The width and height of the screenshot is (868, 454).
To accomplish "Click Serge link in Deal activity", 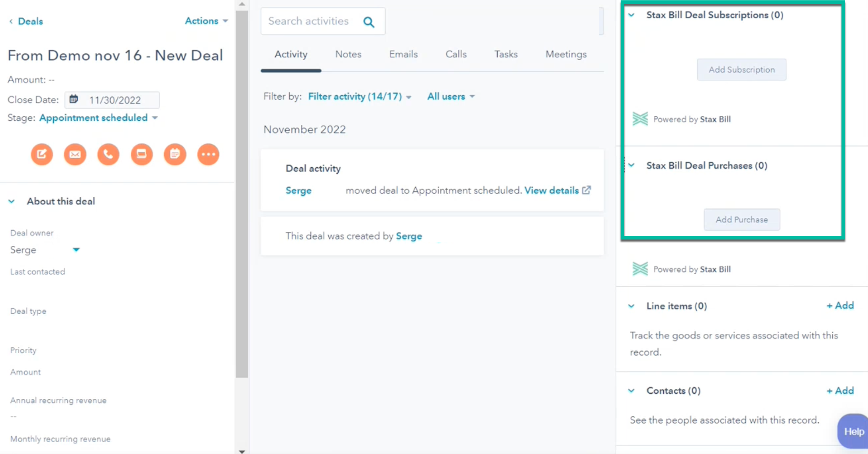I will point(299,191).
